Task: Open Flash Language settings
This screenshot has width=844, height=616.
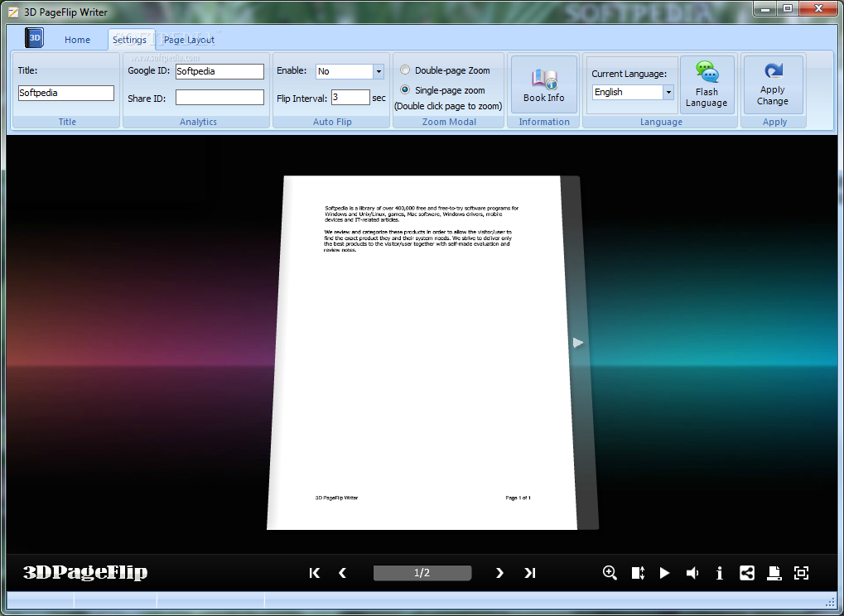Action: tap(707, 84)
